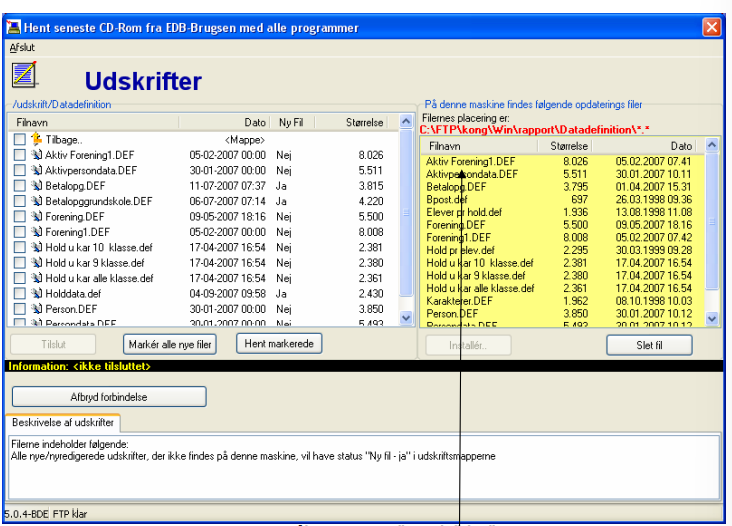Click the /udskrift/Datadefinition path label
The width and height of the screenshot is (732, 526).
pyautogui.click(x=62, y=104)
